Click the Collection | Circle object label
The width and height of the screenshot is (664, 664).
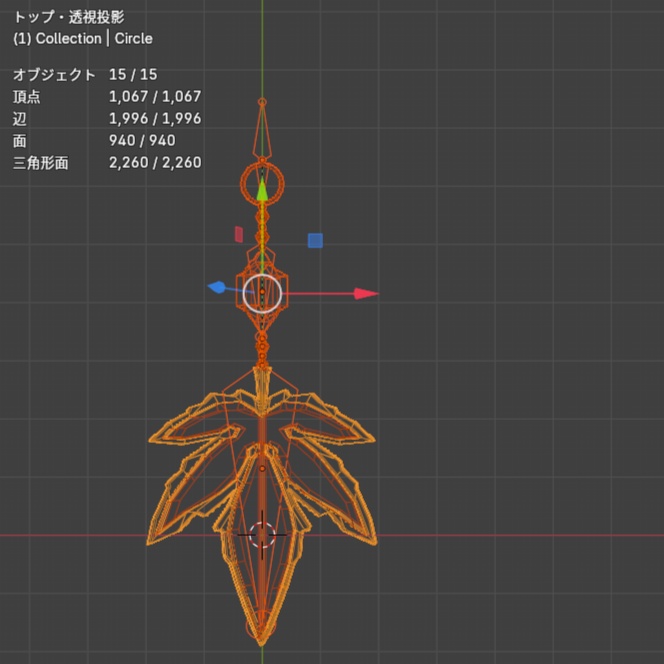[83, 39]
